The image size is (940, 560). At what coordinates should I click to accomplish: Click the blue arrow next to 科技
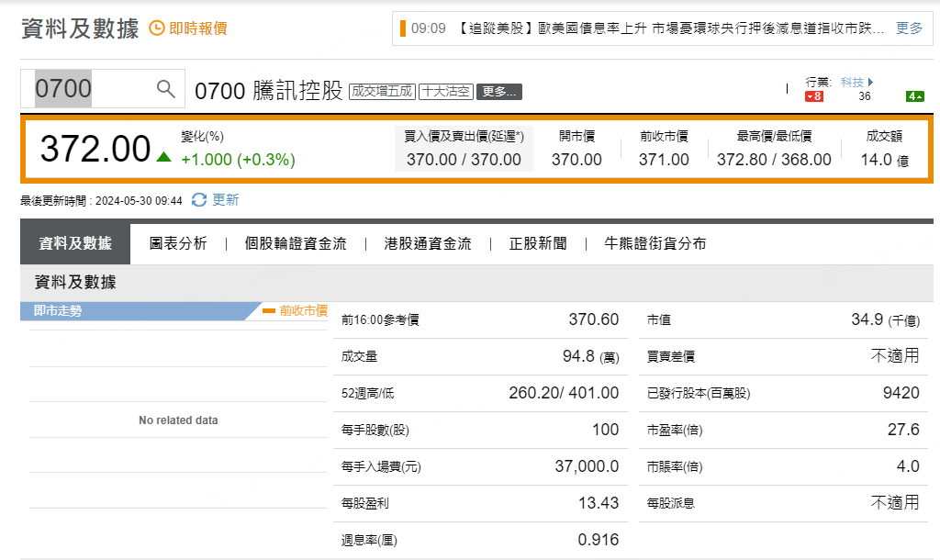tap(870, 82)
